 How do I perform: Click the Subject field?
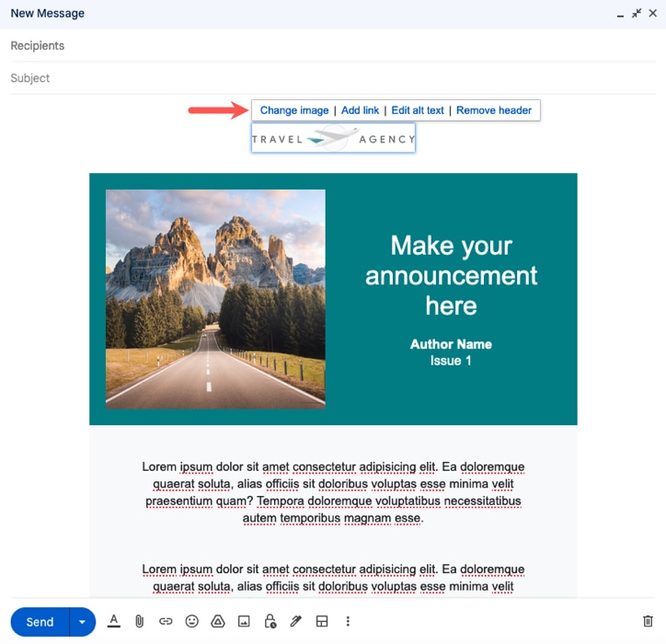pos(331,78)
